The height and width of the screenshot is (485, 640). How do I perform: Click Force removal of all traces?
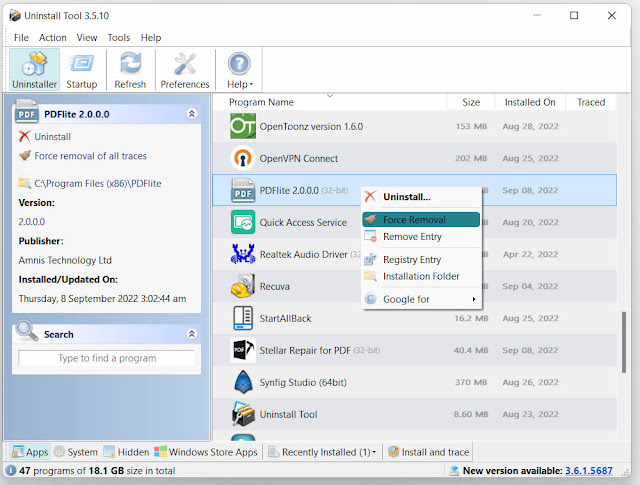coord(90,156)
